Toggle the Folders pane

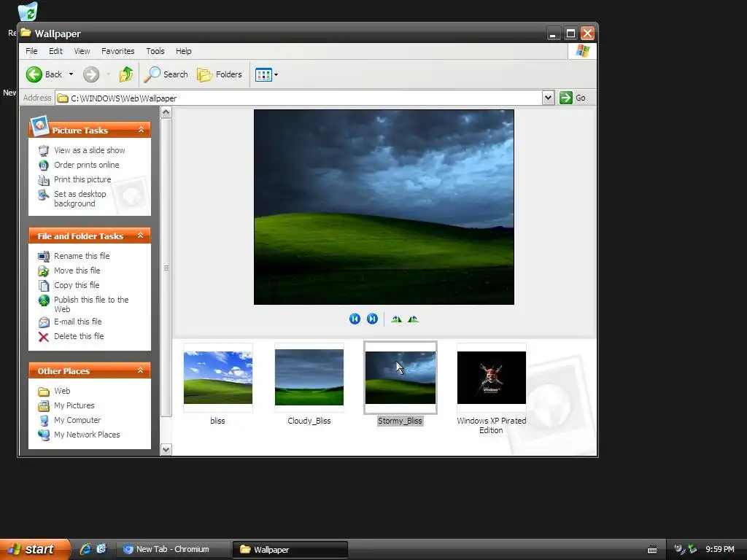pos(220,74)
